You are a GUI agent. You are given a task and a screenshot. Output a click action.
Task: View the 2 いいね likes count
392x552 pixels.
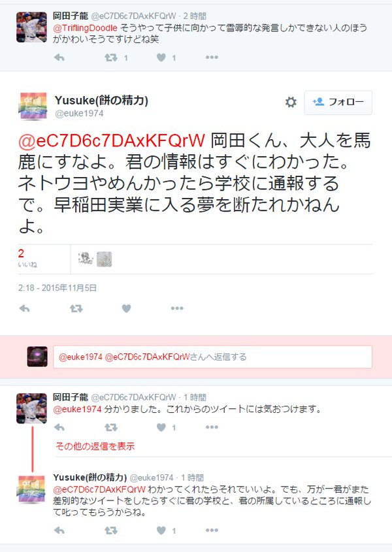click(27, 258)
